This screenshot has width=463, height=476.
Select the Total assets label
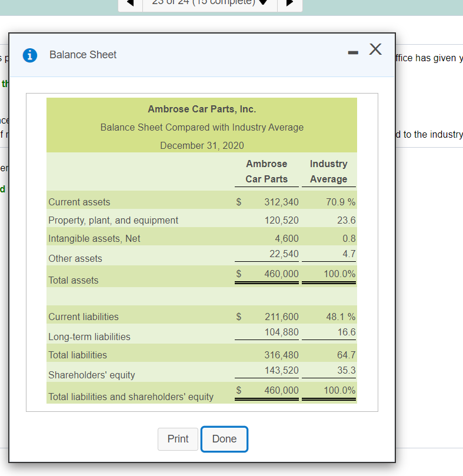(74, 281)
